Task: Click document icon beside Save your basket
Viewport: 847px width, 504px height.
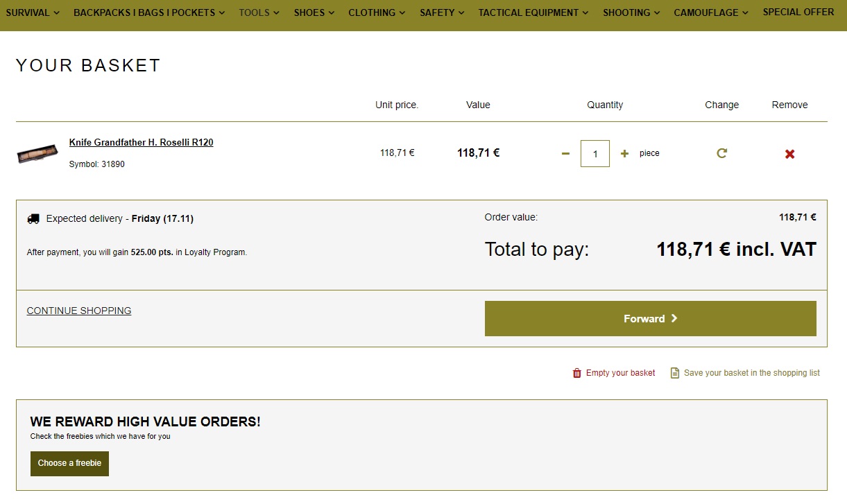Action: pyautogui.click(x=674, y=373)
